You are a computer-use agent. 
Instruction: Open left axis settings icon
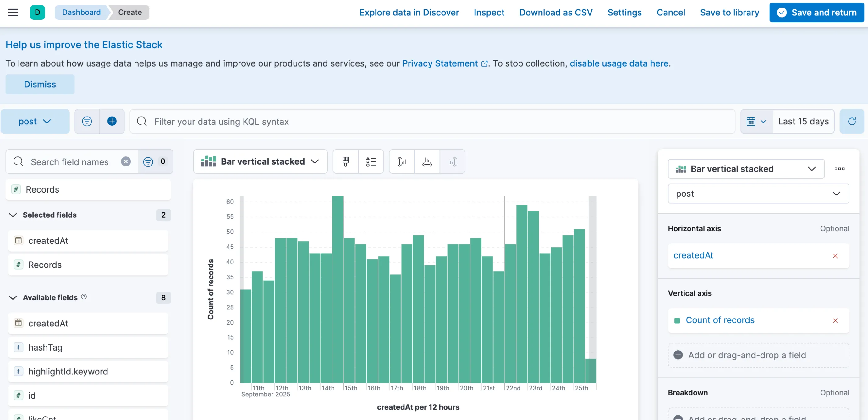(x=402, y=162)
